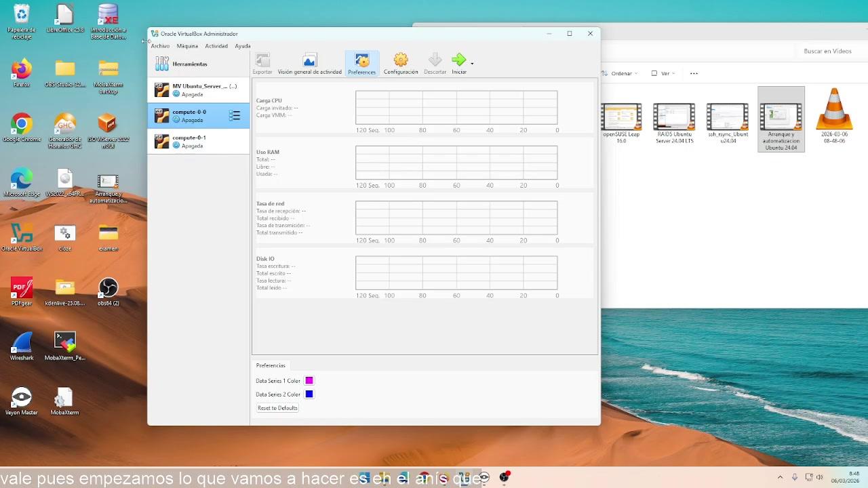Open the Archivo menu

(160, 46)
